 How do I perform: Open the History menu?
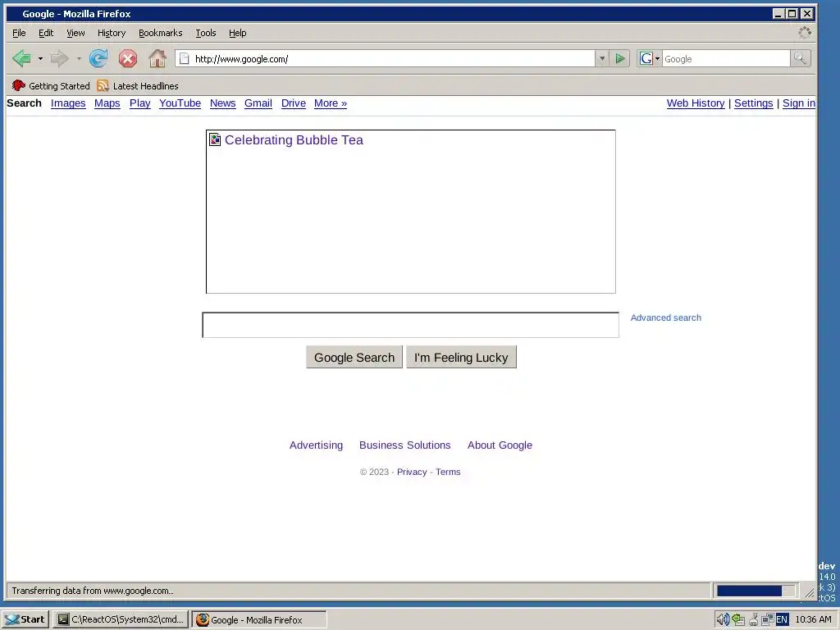(112, 33)
